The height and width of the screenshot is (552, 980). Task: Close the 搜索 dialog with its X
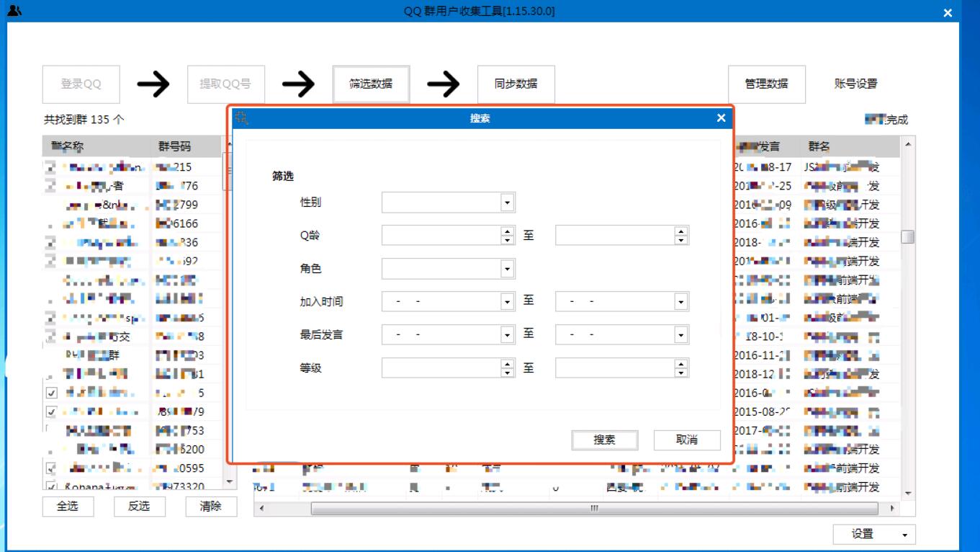tap(721, 118)
